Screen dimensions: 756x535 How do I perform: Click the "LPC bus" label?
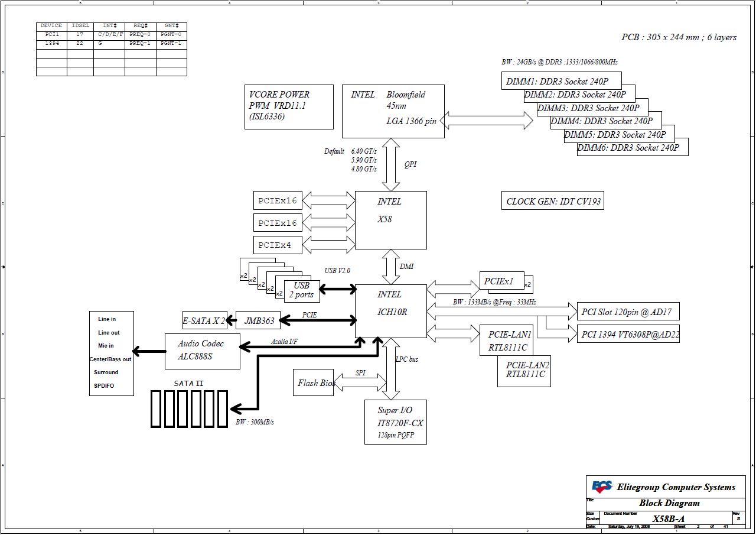[406, 359]
